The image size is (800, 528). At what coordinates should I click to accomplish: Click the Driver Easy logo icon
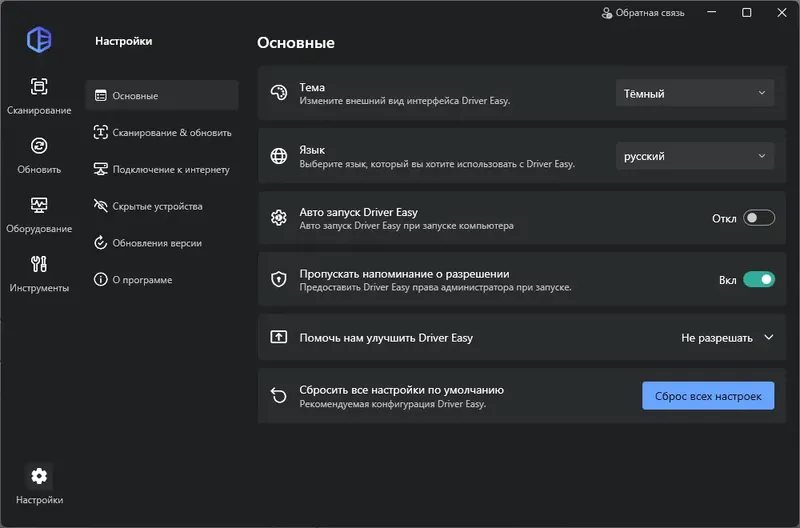pos(39,39)
